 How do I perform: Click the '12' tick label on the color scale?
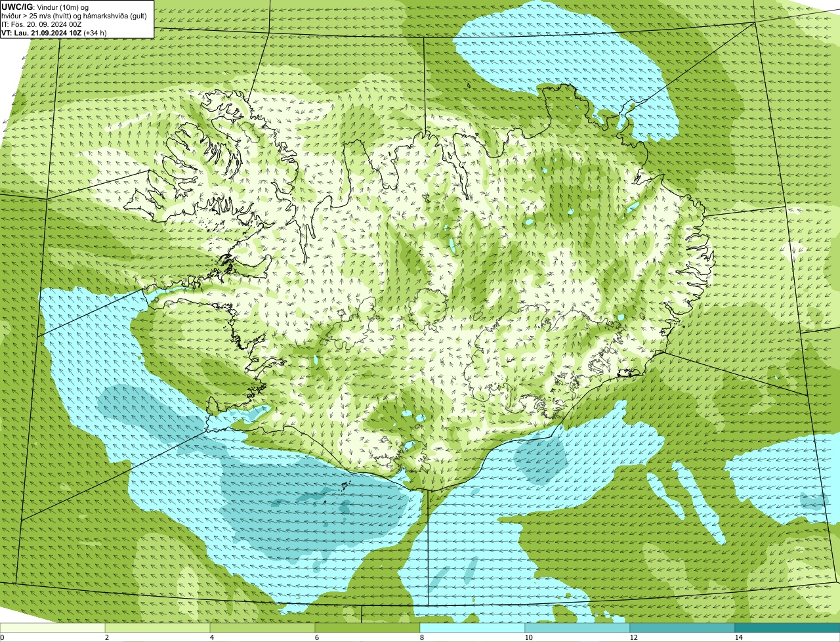(x=633, y=637)
